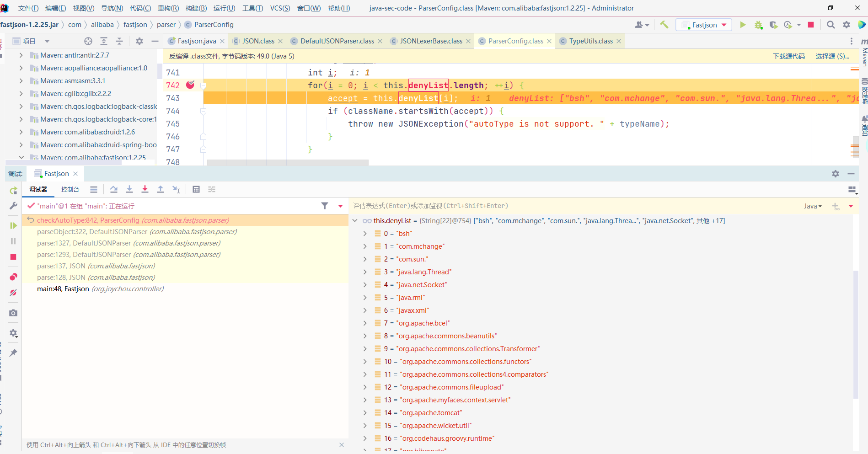
Task: Stop debug session red square in sidebar
Action: 13,257
